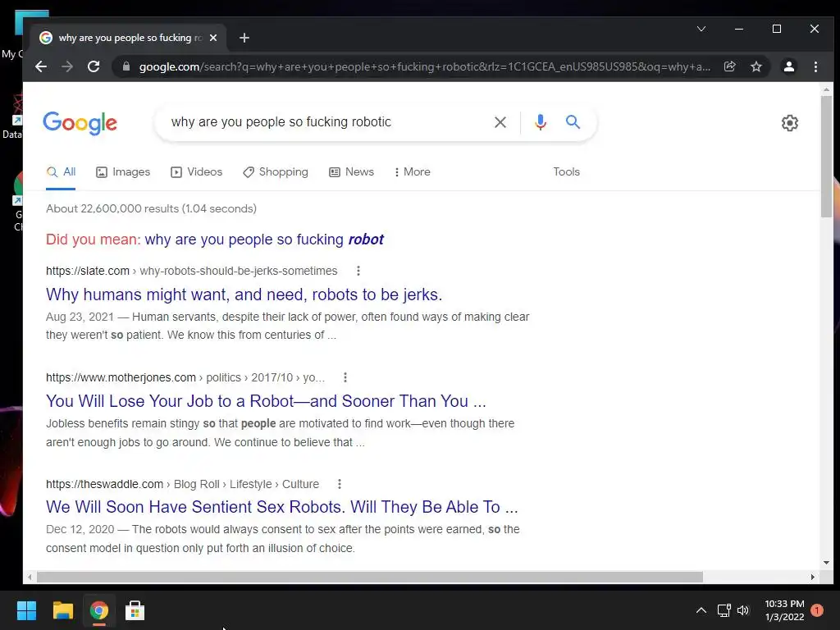The height and width of the screenshot is (630, 840).
Task: Select the All results tab
Action: [61, 172]
